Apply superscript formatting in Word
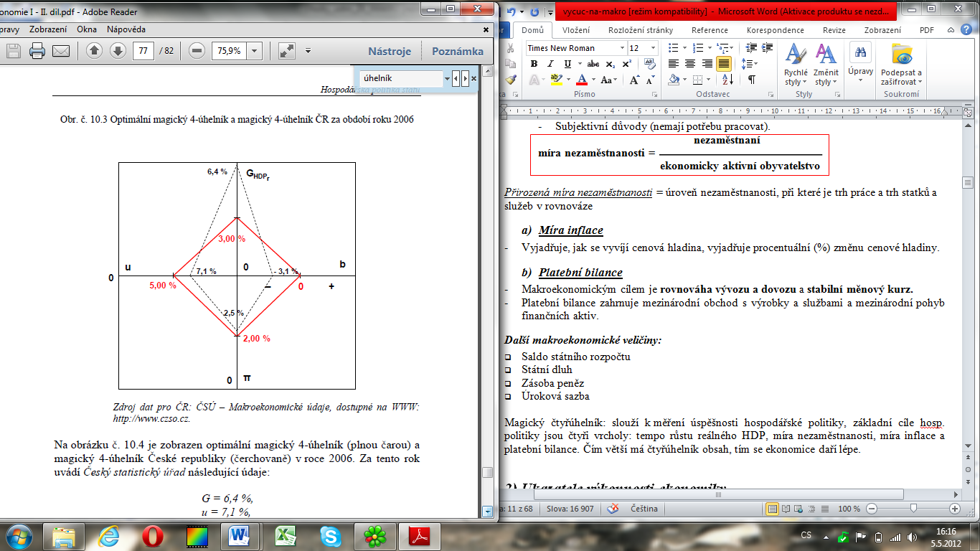 (626, 64)
